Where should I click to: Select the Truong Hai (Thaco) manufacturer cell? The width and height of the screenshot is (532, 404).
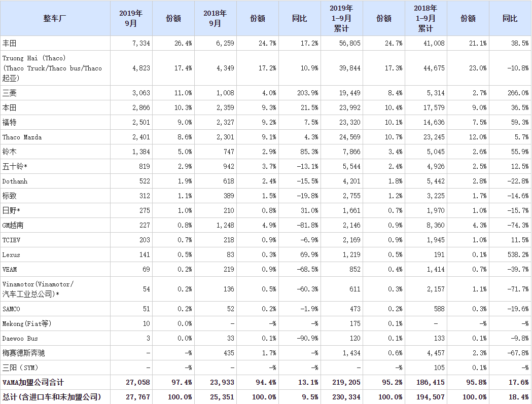(x=55, y=68)
